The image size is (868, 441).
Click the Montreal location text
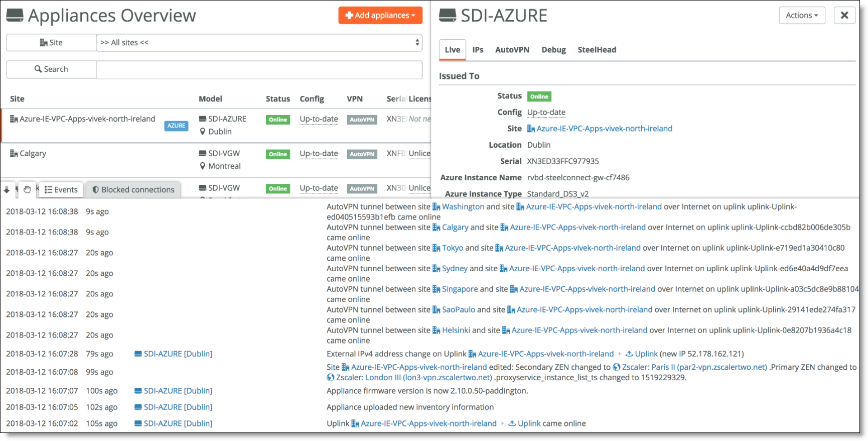(x=224, y=166)
